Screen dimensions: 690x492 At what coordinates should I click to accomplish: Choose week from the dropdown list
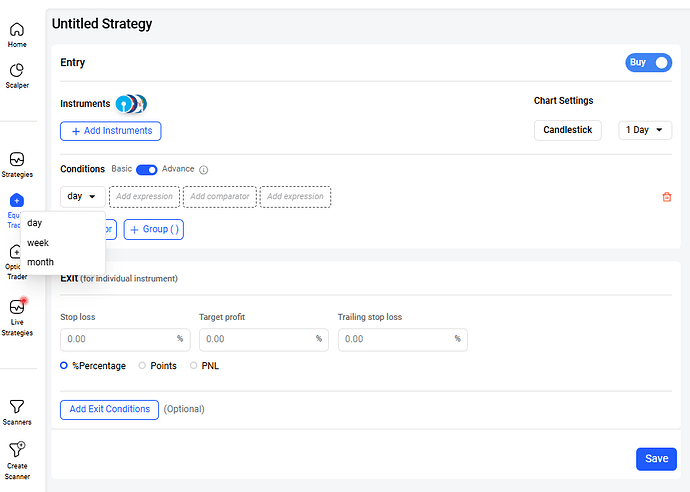(38, 242)
